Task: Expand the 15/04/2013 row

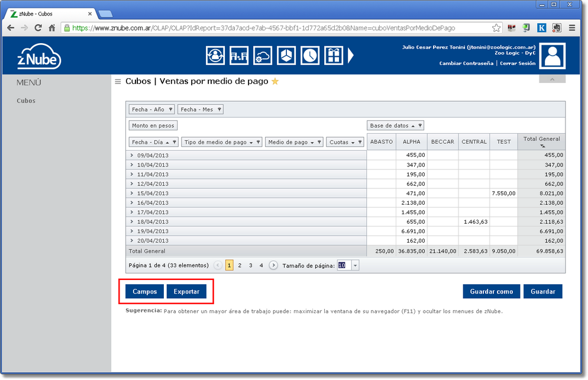Action: (x=132, y=194)
